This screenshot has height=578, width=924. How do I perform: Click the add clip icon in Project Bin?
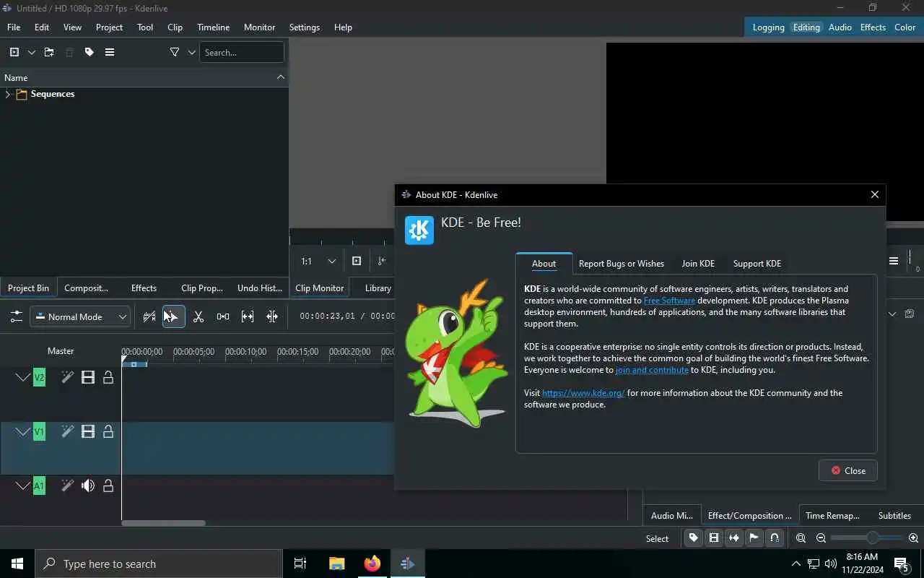coord(14,52)
